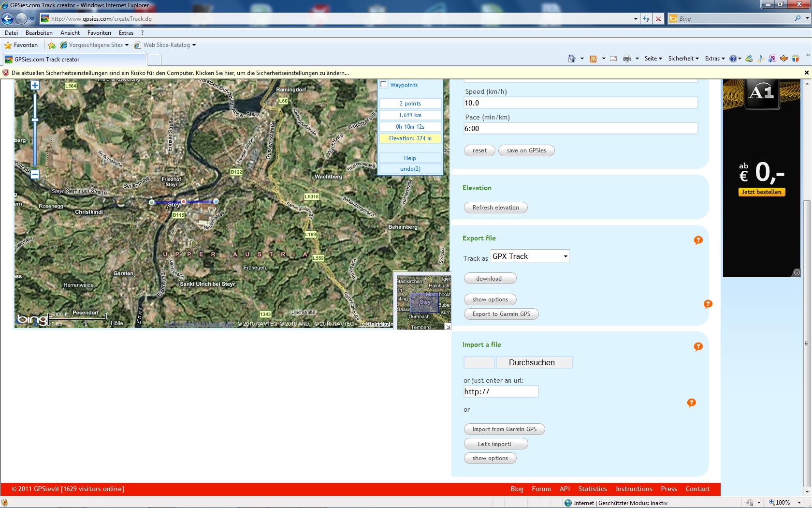Click the Messenger people icon in command bar

point(749,59)
